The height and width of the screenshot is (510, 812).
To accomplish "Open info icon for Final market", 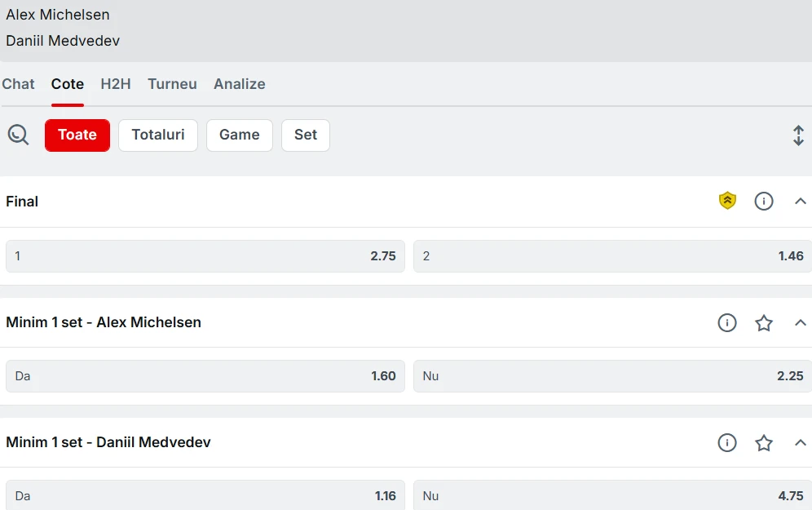I will click(763, 201).
